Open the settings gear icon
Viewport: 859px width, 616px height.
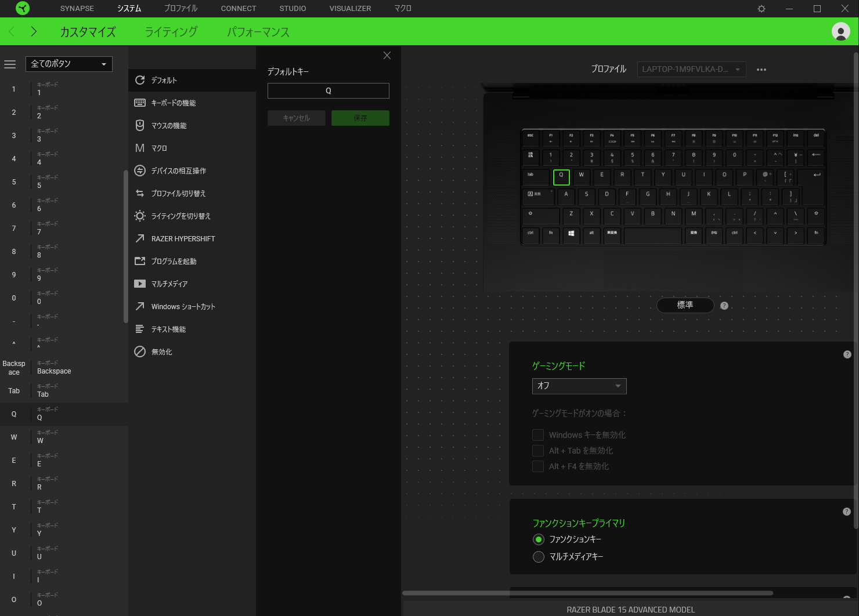pos(761,9)
